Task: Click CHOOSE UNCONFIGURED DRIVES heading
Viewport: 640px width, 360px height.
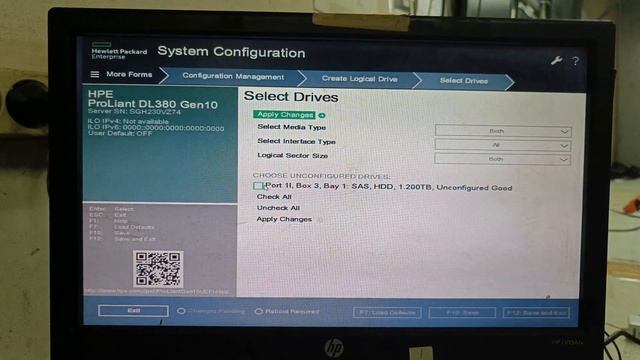Action: coord(321,176)
